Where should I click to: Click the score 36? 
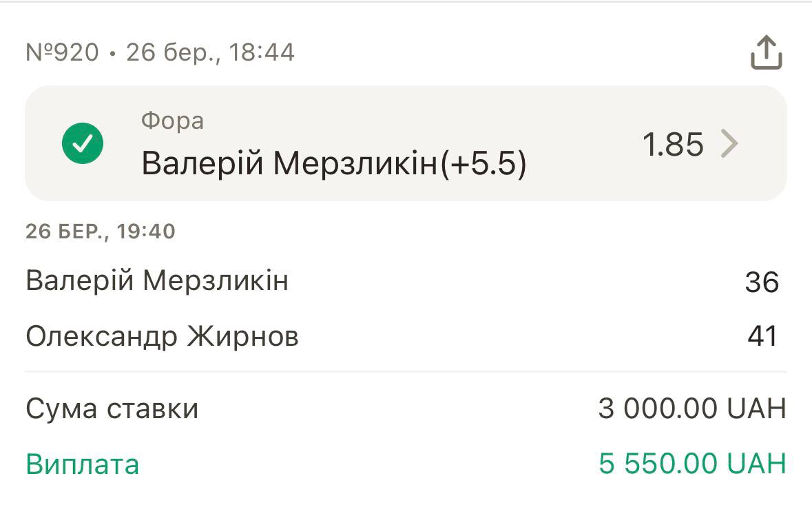pyautogui.click(x=762, y=282)
